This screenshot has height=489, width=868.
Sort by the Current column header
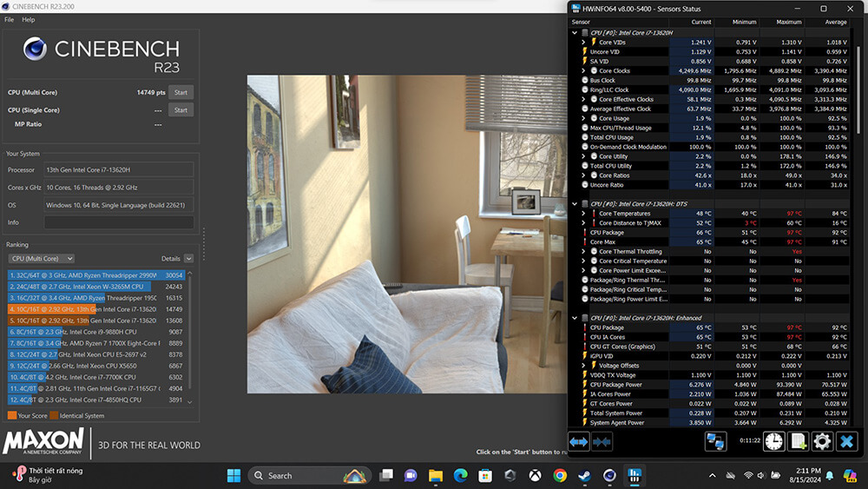point(701,23)
